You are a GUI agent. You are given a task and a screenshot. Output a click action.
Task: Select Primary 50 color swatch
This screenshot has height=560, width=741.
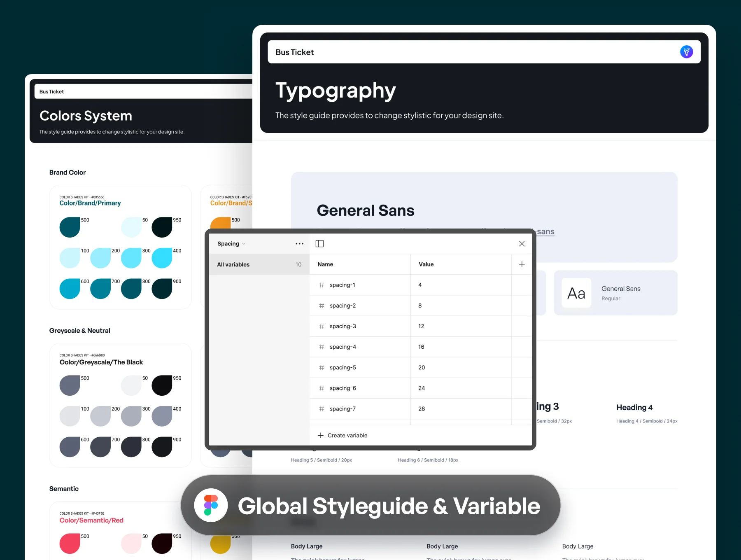pyautogui.click(x=131, y=227)
